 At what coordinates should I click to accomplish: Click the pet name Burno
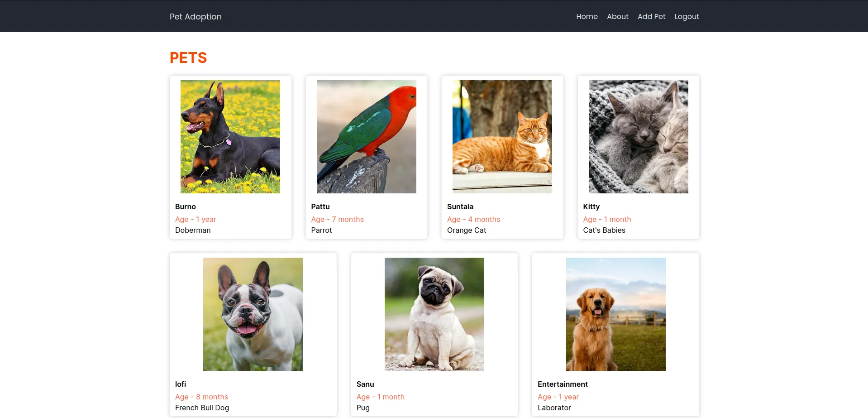(186, 207)
